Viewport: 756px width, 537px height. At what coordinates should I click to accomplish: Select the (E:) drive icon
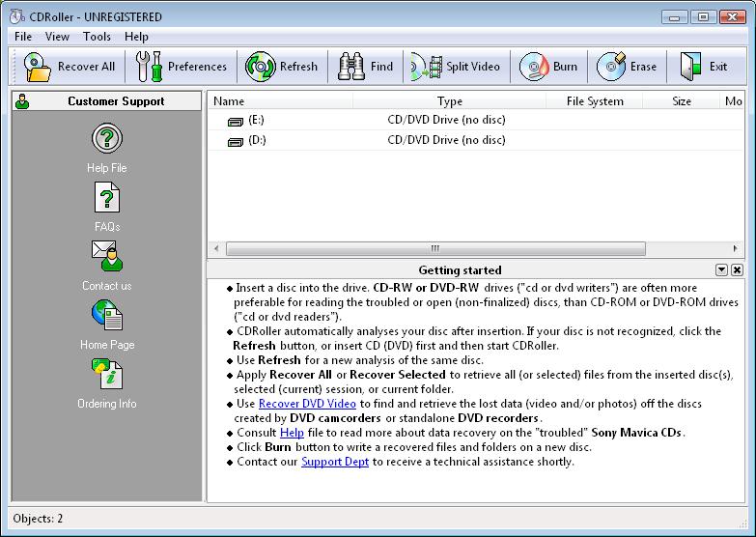click(x=236, y=122)
